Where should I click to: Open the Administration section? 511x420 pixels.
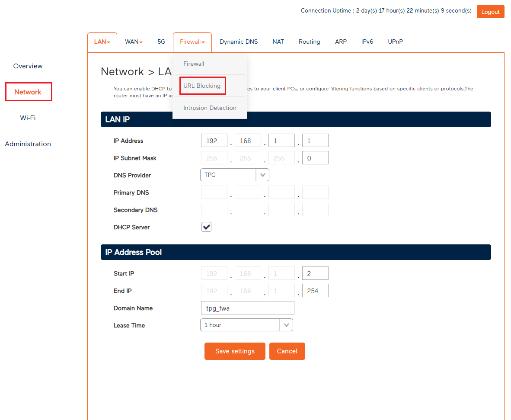[28, 144]
